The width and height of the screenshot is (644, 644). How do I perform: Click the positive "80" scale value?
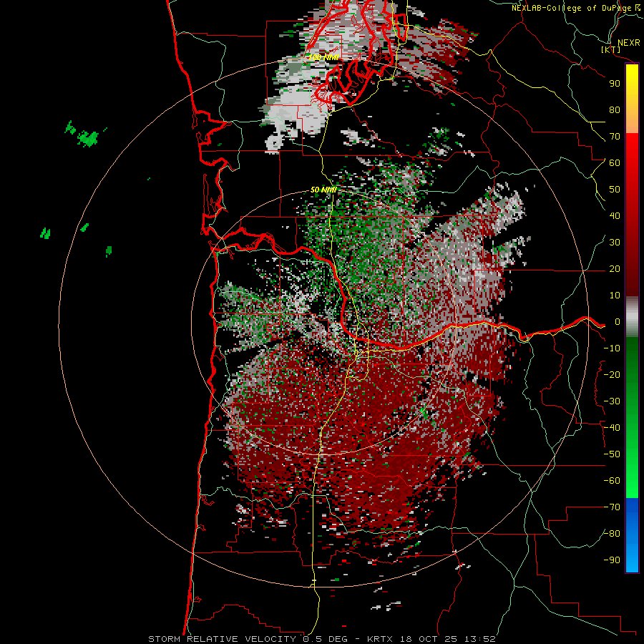(x=615, y=109)
